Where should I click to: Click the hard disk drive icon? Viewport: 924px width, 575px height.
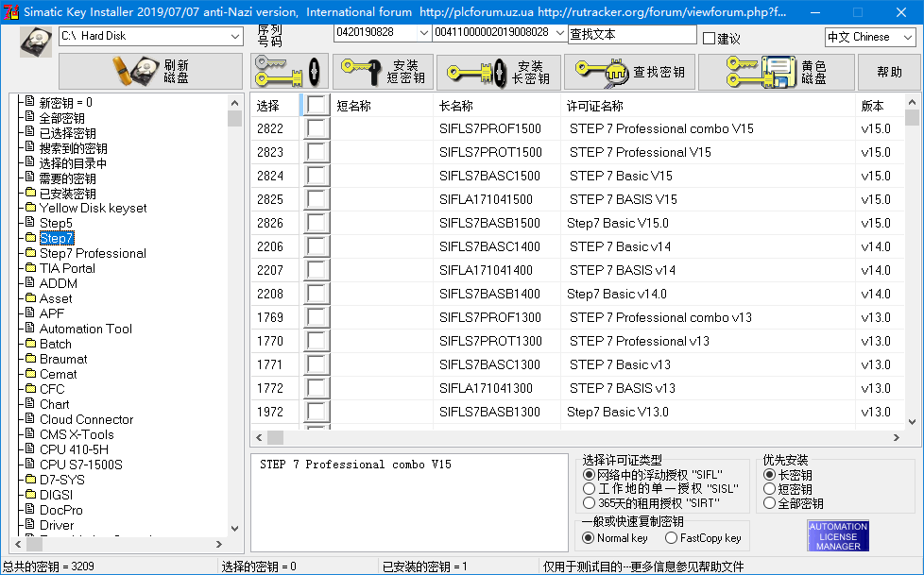click(x=36, y=42)
